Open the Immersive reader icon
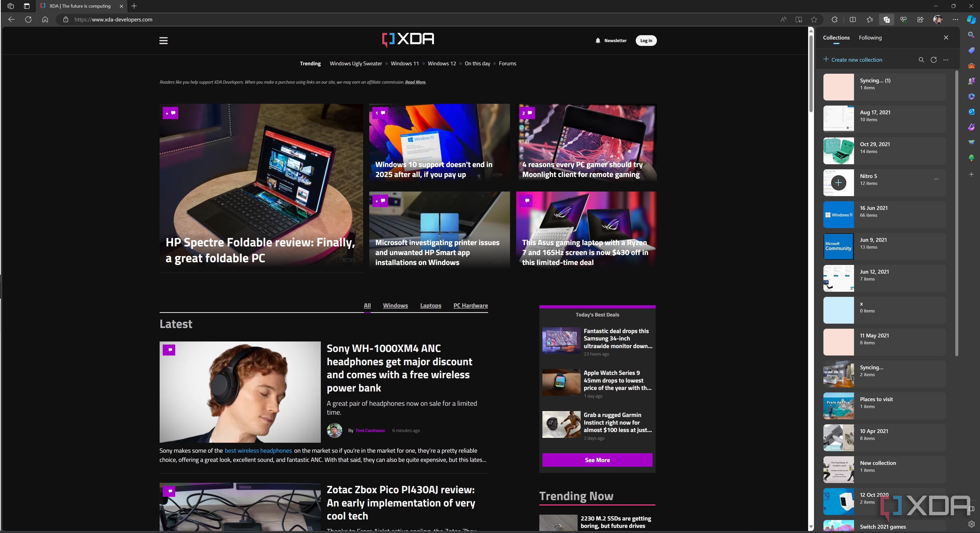This screenshot has width=980, height=533. tap(798, 19)
